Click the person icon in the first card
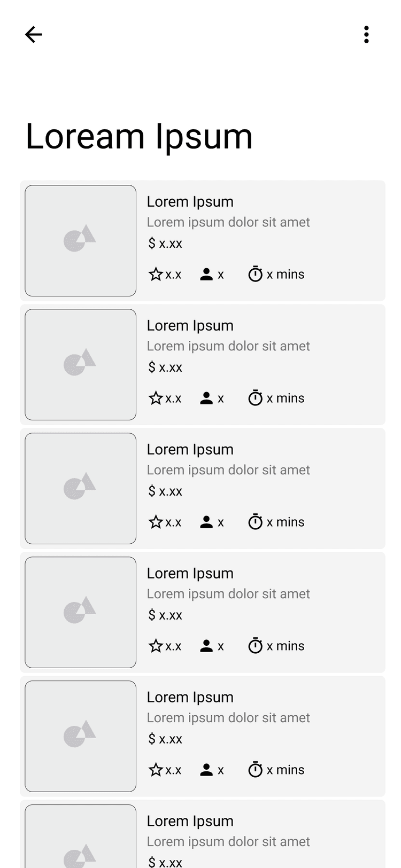401x868 pixels. click(x=206, y=275)
